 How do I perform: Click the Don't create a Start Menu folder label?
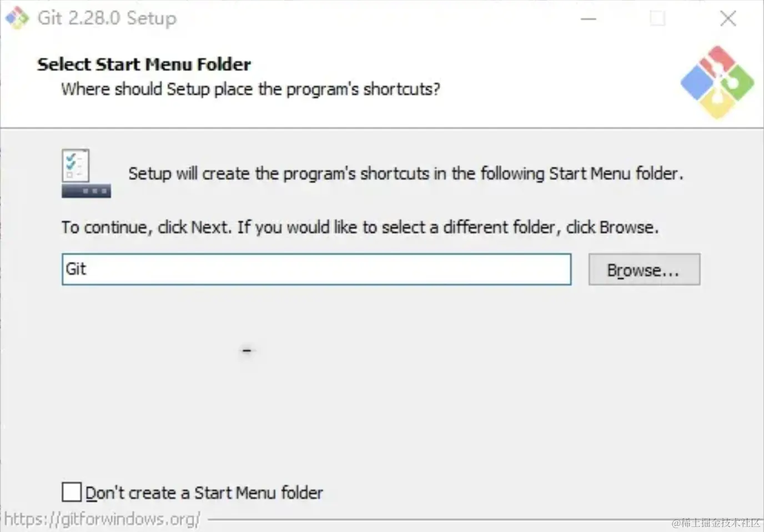pyautogui.click(x=204, y=493)
